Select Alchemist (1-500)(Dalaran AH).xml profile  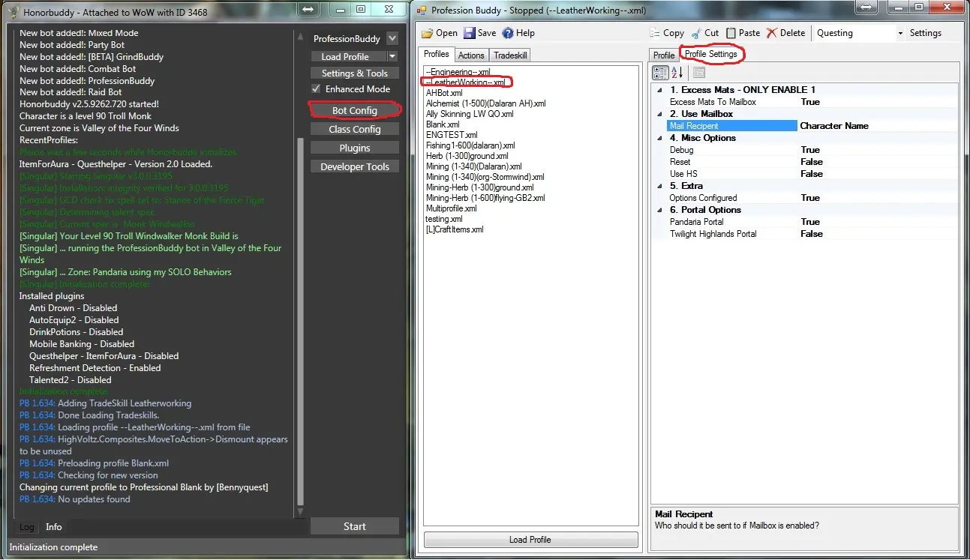(x=486, y=103)
